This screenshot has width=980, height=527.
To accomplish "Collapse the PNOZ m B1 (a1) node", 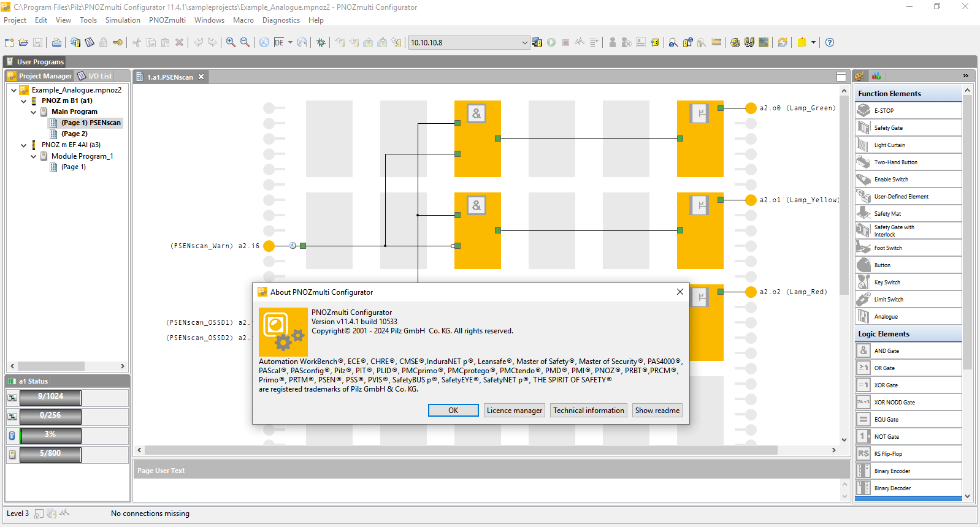I will (x=23, y=101).
